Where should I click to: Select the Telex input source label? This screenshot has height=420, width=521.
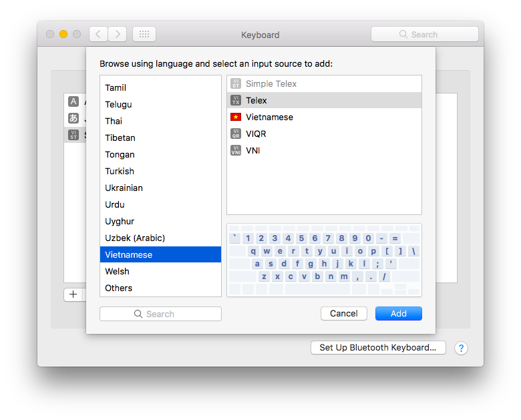pyautogui.click(x=256, y=100)
